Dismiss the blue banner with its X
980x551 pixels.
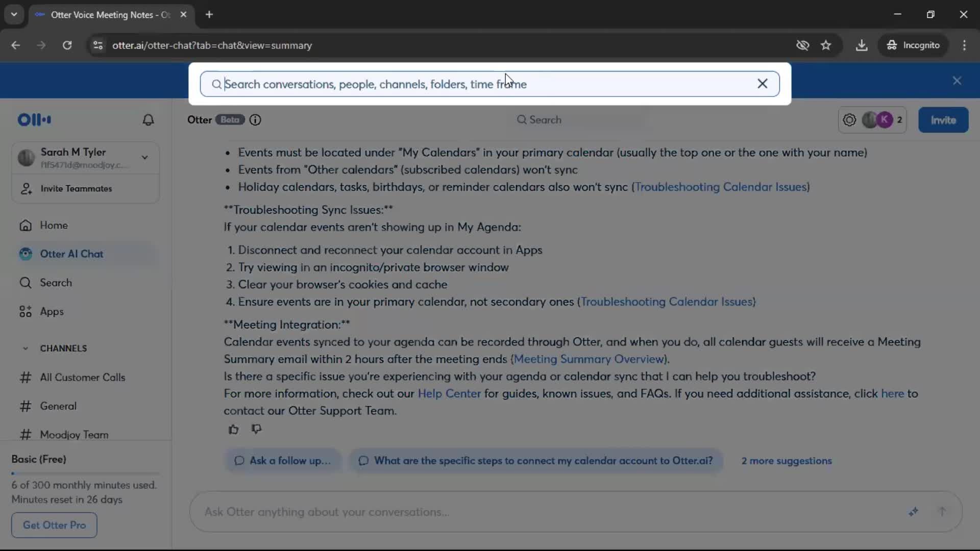coord(957,81)
